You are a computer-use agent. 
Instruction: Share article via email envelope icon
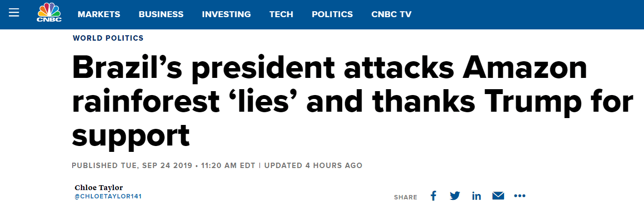498,196
